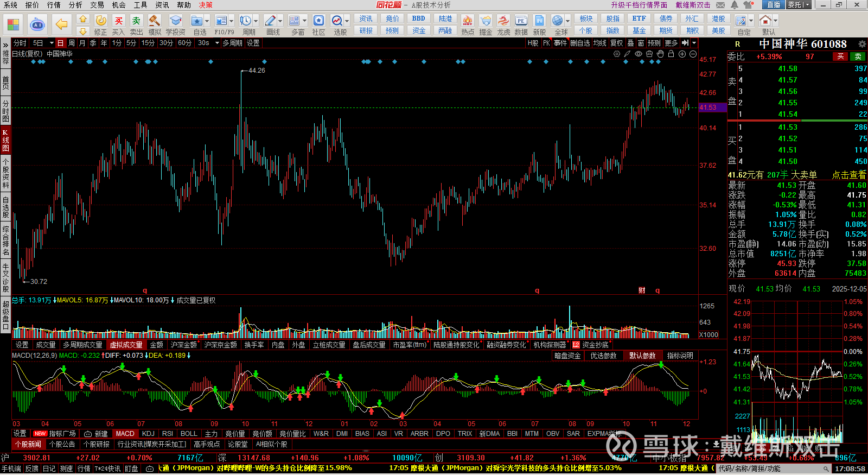This screenshot has width=868, height=475.
Task: Toggle the 暗盘资金 indicator option
Action: click(567, 356)
